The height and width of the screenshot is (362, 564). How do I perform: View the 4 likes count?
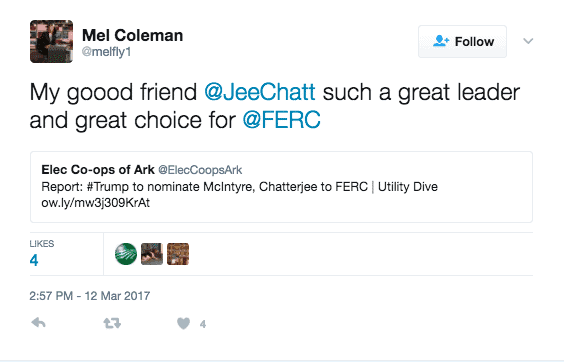pyautogui.click(x=34, y=260)
